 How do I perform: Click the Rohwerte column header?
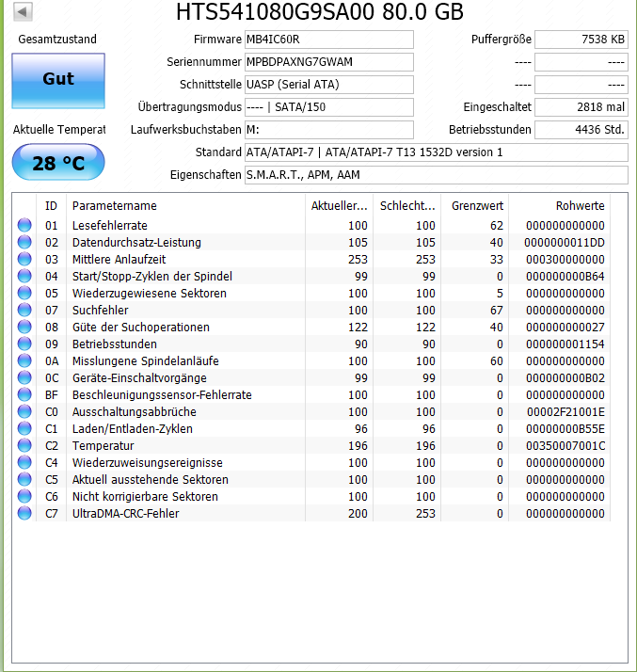click(560, 206)
